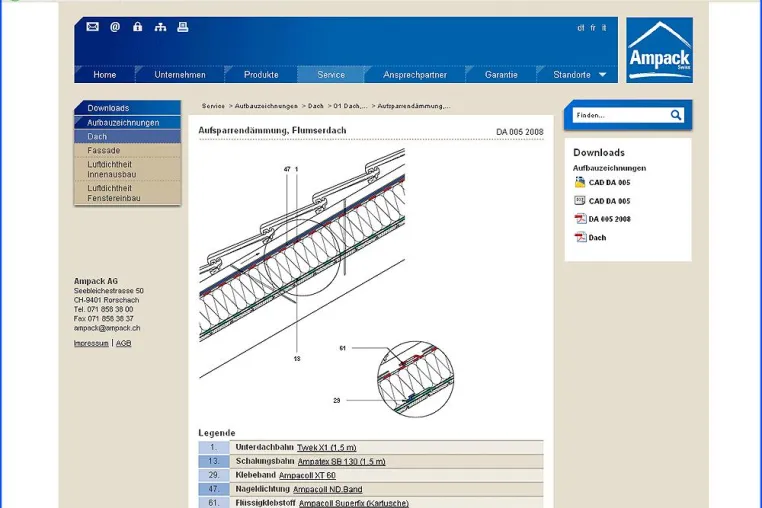Click legend number cell '1.'

point(214,447)
